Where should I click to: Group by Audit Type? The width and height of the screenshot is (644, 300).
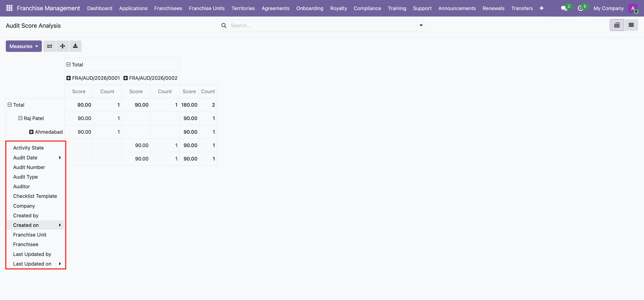[x=36, y=177]
